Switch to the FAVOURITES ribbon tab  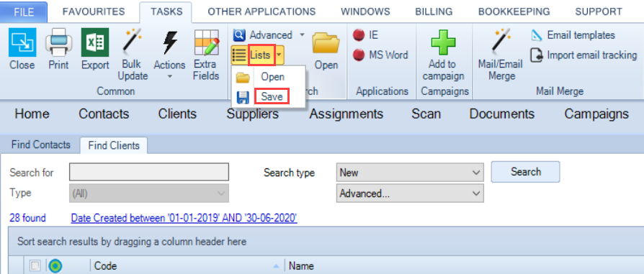click(94, 12)
